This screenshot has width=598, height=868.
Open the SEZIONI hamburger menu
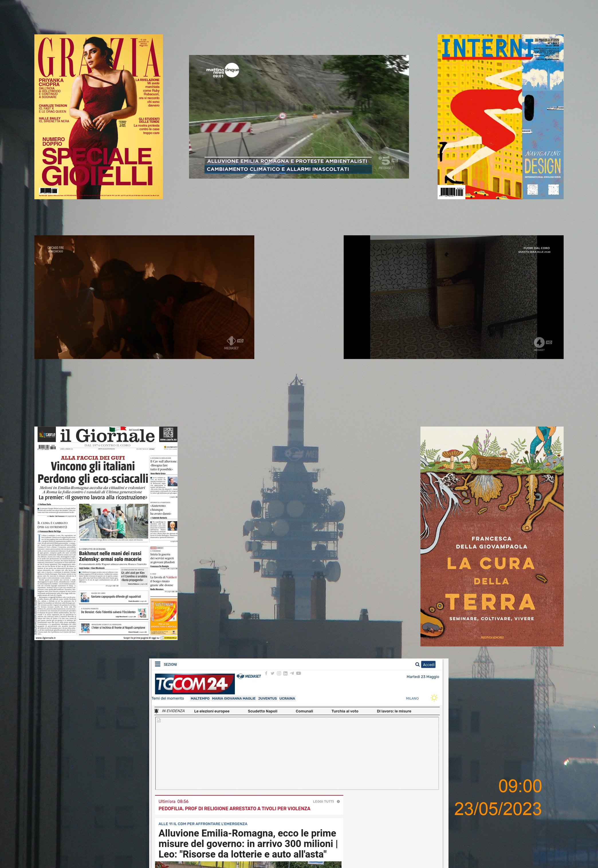coord(158,664)
